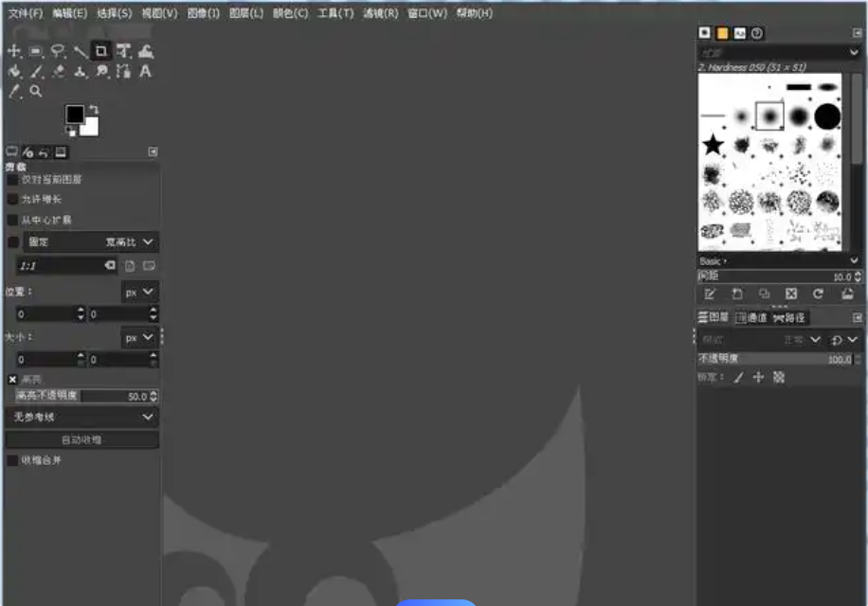
Task: Open selected brush as image
Action: point(847,294)
